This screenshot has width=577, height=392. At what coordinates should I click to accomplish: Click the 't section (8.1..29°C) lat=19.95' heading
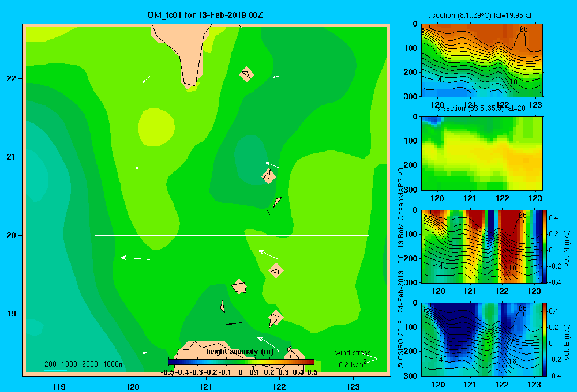point(479,16)
